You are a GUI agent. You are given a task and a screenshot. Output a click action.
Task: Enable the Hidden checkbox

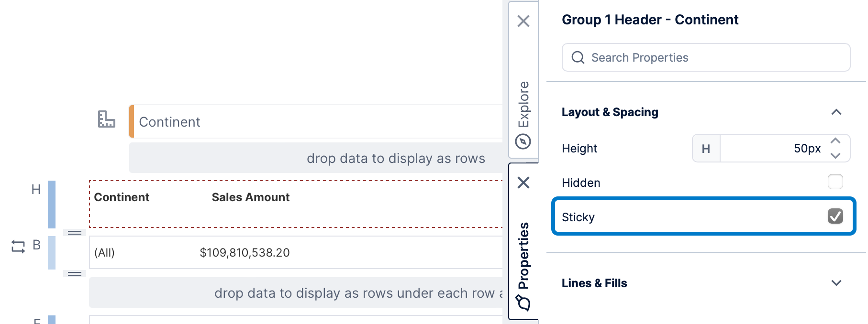tap(835, 182)
